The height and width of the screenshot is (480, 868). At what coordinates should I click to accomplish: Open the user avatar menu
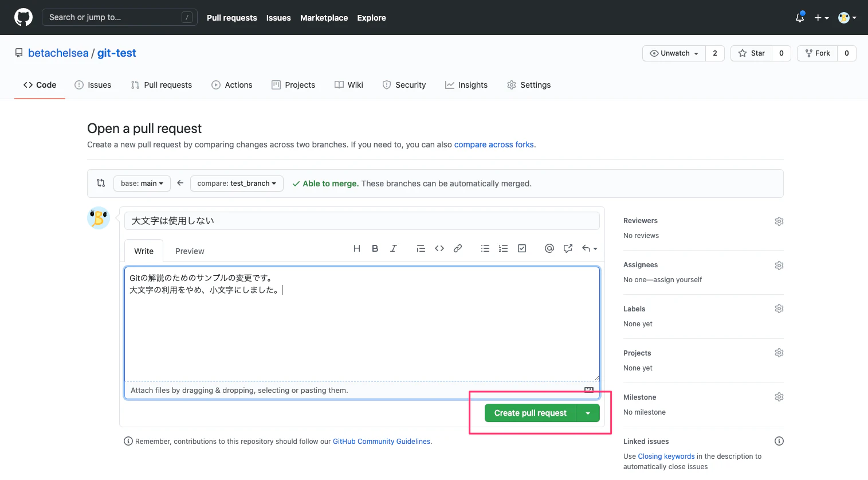pyautogui.click(x=847, y=18)
